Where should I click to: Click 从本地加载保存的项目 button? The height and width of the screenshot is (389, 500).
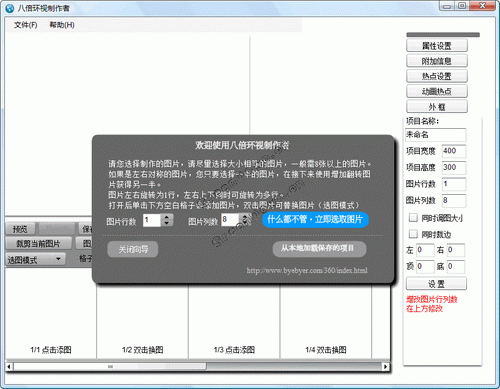[319, 249]
